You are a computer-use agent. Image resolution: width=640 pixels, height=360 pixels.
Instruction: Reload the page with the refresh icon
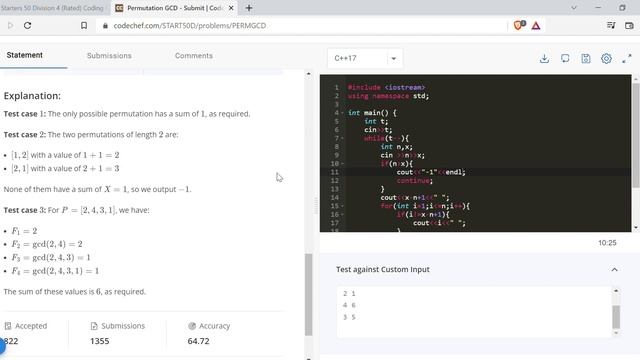coord(27,25)
